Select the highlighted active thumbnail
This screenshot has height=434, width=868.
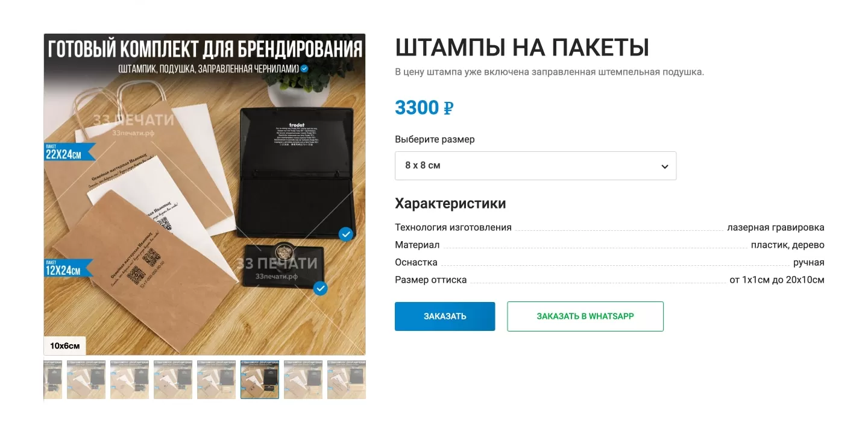point(260,380)
